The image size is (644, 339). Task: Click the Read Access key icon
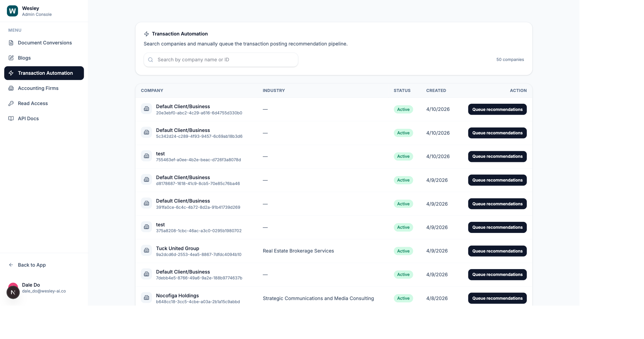click(x=11, y=103)
